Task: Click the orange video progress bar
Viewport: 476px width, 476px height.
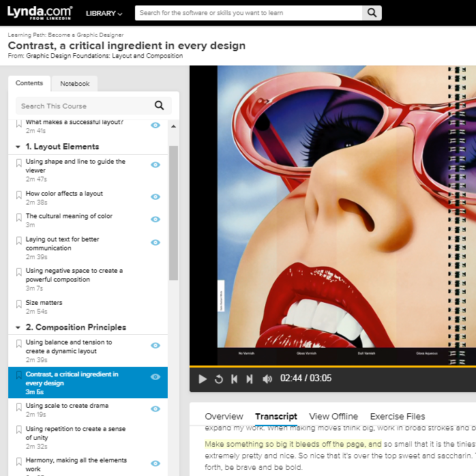Action: [333, 367]
